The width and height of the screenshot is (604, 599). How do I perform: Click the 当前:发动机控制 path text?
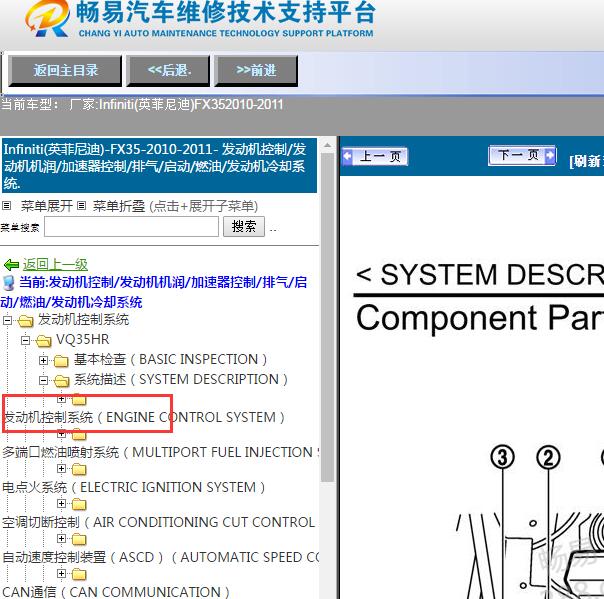[154, 292]
